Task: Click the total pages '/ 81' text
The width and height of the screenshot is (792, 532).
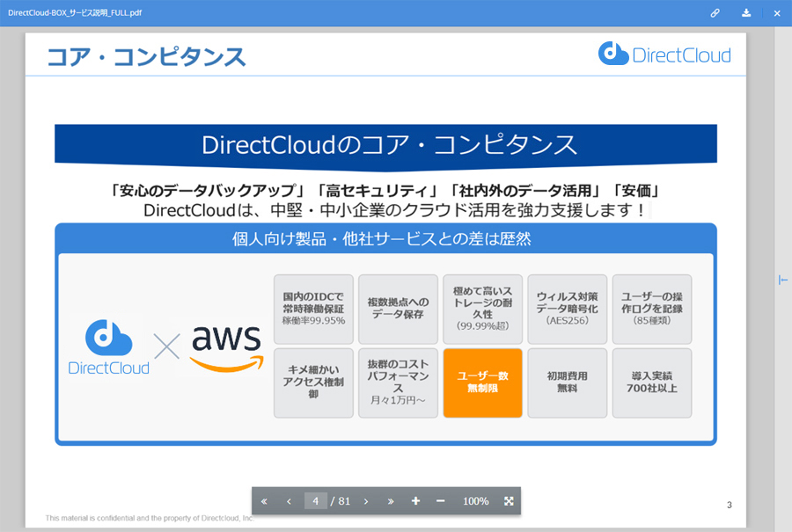Action: click(341, 501)
